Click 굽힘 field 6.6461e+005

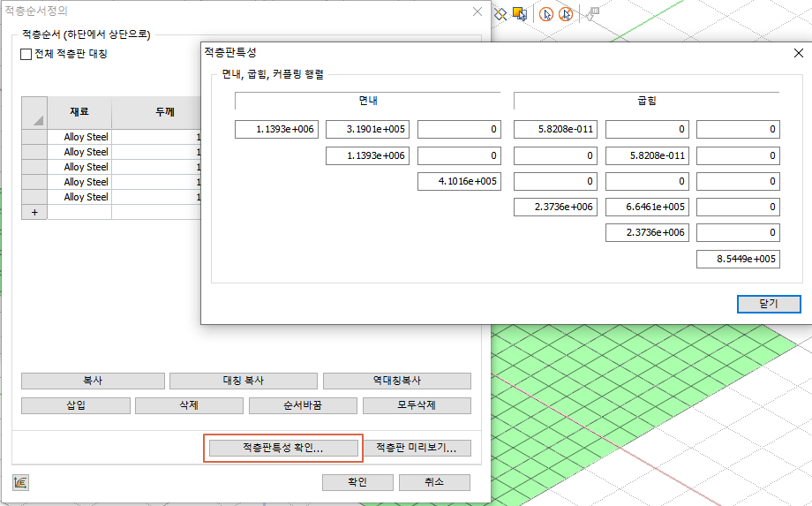(647, 208)
